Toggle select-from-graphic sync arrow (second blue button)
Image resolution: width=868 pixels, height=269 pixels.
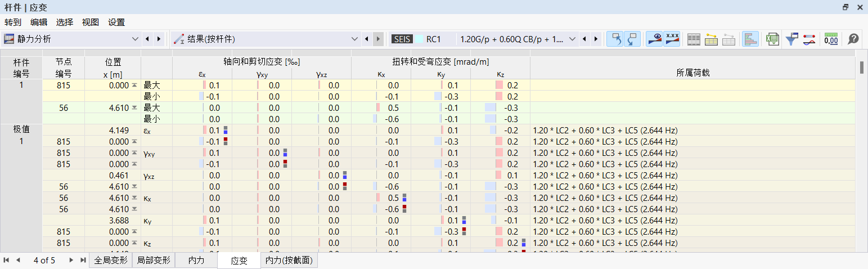632,39
